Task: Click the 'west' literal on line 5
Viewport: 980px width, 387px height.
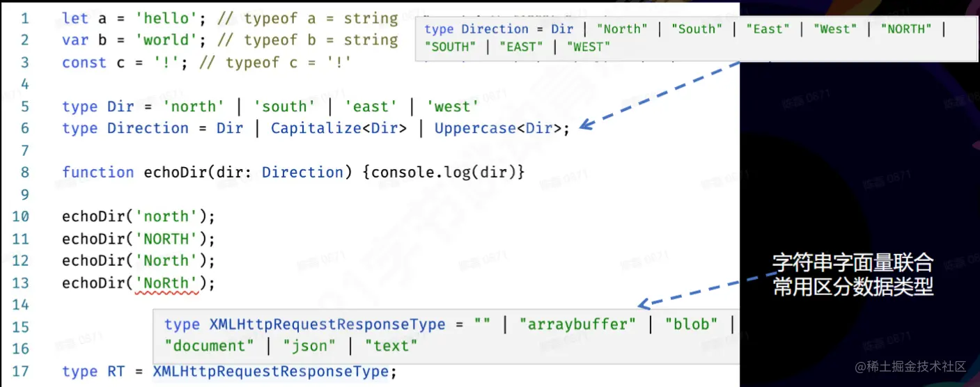Action: 452,106
